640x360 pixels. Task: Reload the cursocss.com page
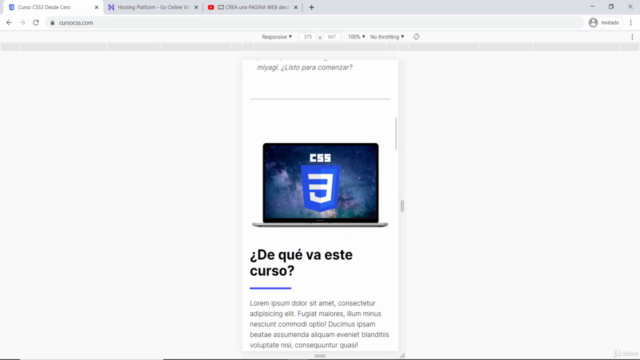point(36,23)
